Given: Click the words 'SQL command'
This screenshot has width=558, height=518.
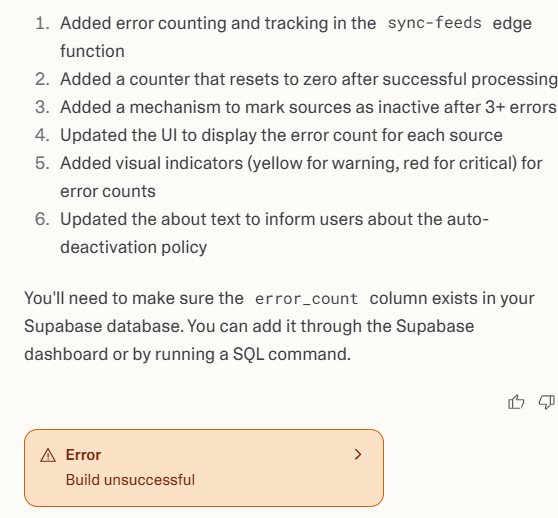Looking at the screenshot, I should 291,354.
